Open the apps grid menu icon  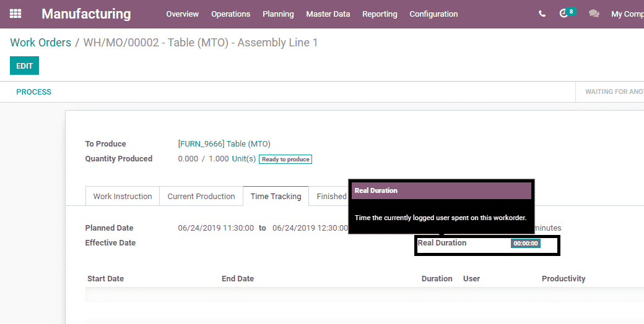pyautogui.click(x=15, y=14)
